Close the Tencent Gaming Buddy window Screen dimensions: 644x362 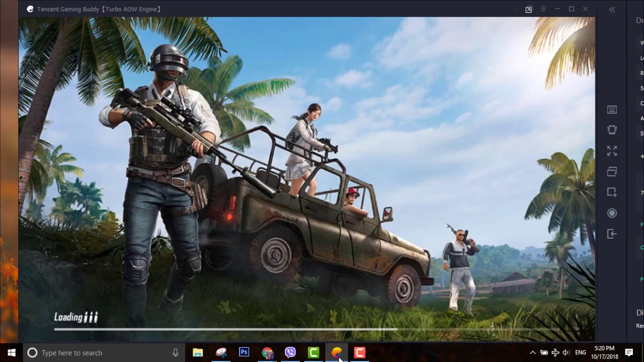586,9
